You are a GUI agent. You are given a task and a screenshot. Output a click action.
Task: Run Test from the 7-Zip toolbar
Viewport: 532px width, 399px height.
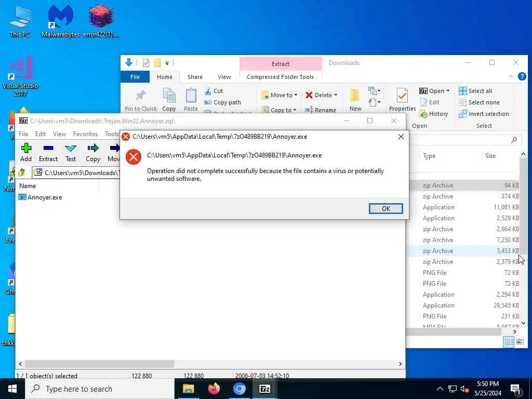point(71,152)
